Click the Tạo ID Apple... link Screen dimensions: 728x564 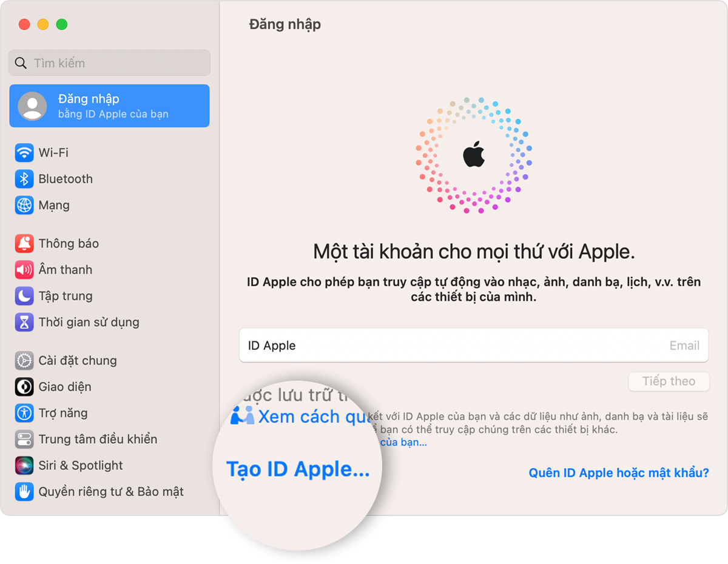click(x=298, y=469)
